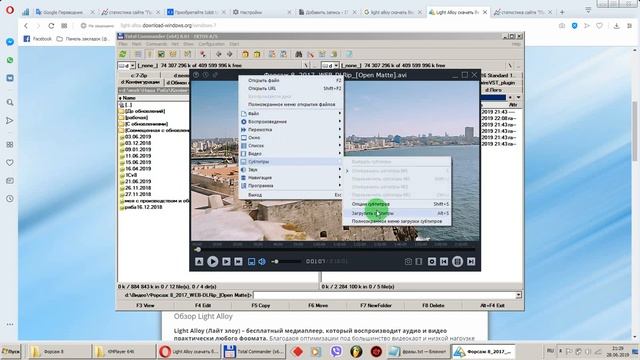Open Messenger in Opera sidebar
The width and height of the screenshot is (640, 360).
[10, 42]
